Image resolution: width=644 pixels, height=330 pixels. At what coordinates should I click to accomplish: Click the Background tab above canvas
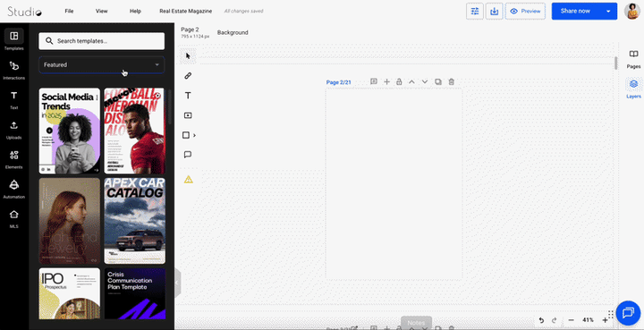[233, 32]
